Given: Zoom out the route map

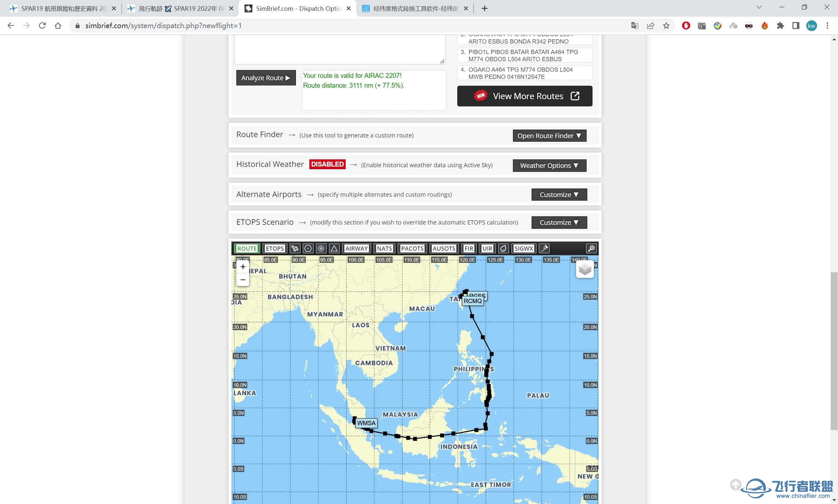Looking at the screenshot, I should click(x=243, y=279).
